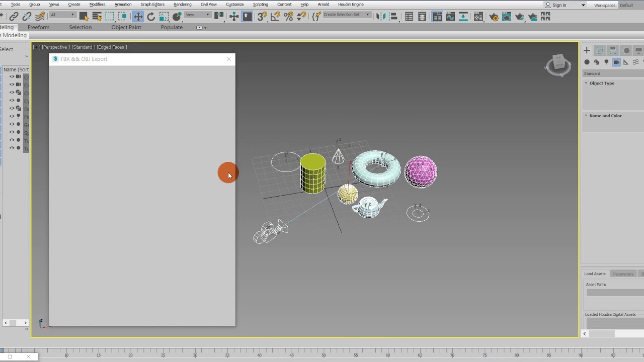
Task: Open the Scene Explorer toggle icon
Action: click(409, 17)
